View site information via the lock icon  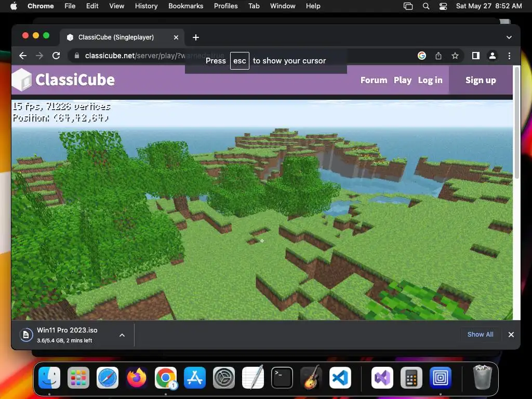77,56
